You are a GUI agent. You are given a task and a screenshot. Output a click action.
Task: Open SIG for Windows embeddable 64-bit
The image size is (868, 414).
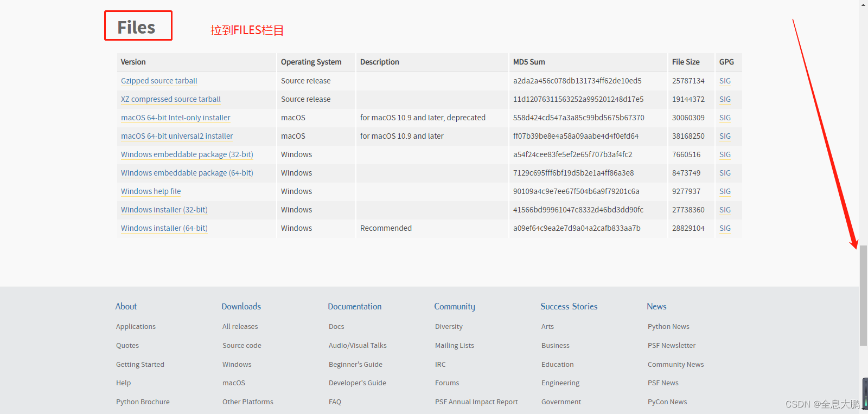coord(725,173)
